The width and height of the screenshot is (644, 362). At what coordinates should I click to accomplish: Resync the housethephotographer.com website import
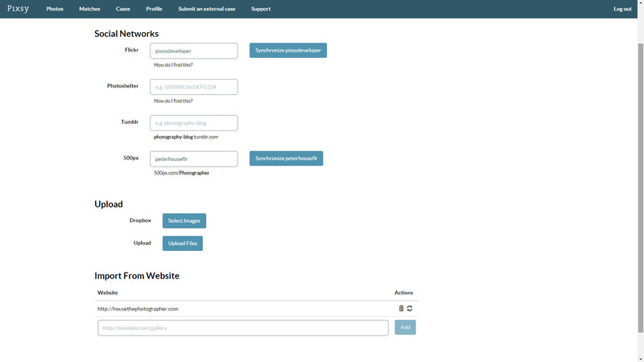(410, 308)
